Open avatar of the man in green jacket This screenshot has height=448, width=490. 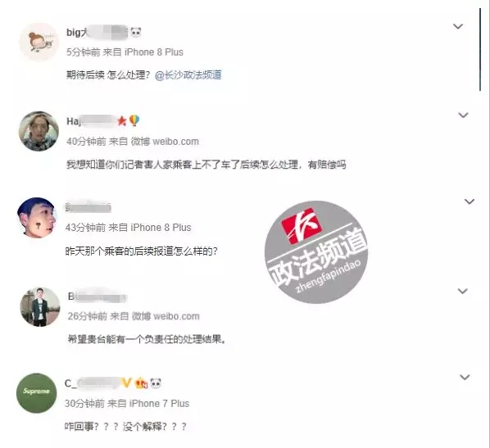click(40, 307)
